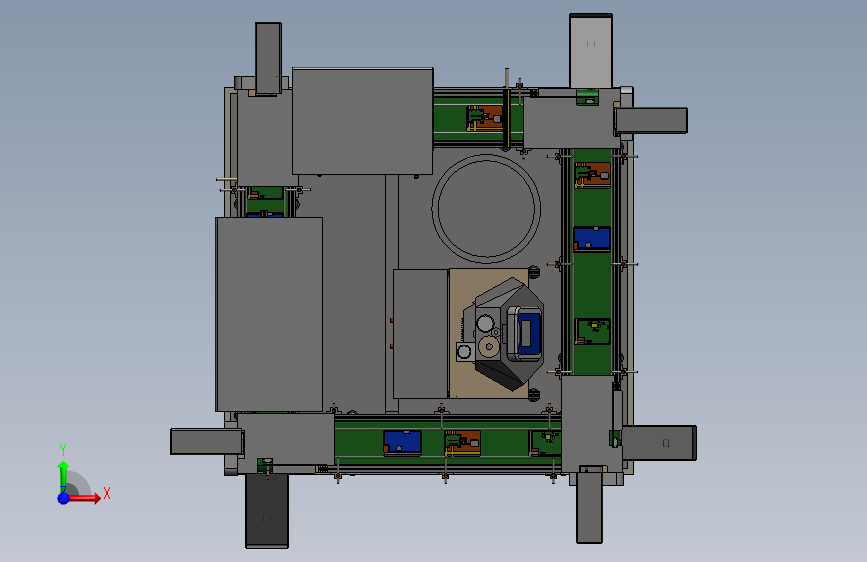Select the orange circuit board on the top conveyor
867x562 pixels.
click(x=485, y=118)
